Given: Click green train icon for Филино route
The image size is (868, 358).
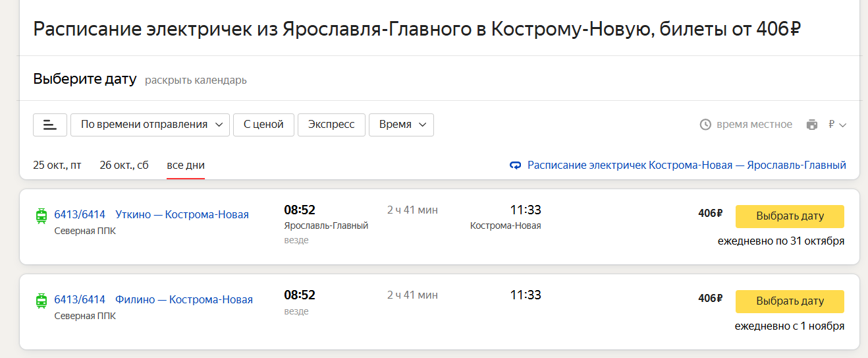Looking at the screenshot, I should pos(41,301).
